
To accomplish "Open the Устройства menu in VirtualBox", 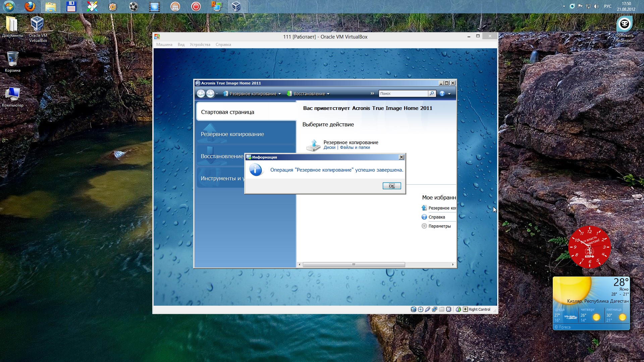I will (x=200, y=45).
